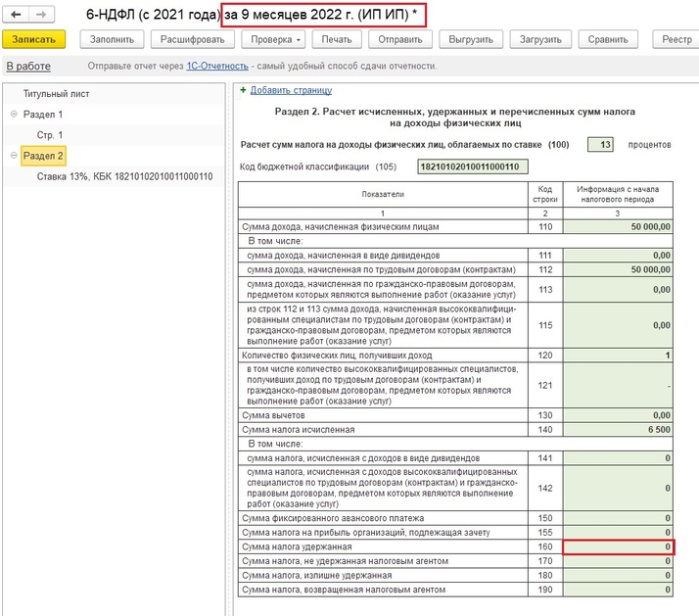Click the КБК code field 105
The width and height of the screenshot is (699, 616).
click(x=468, y=166)
